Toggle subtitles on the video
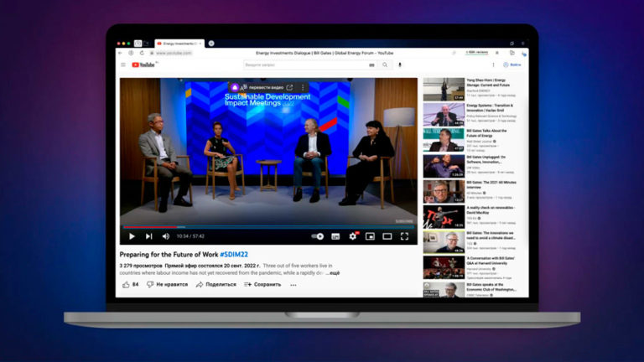This screenshot has height=362, width=644. (335, 236)
